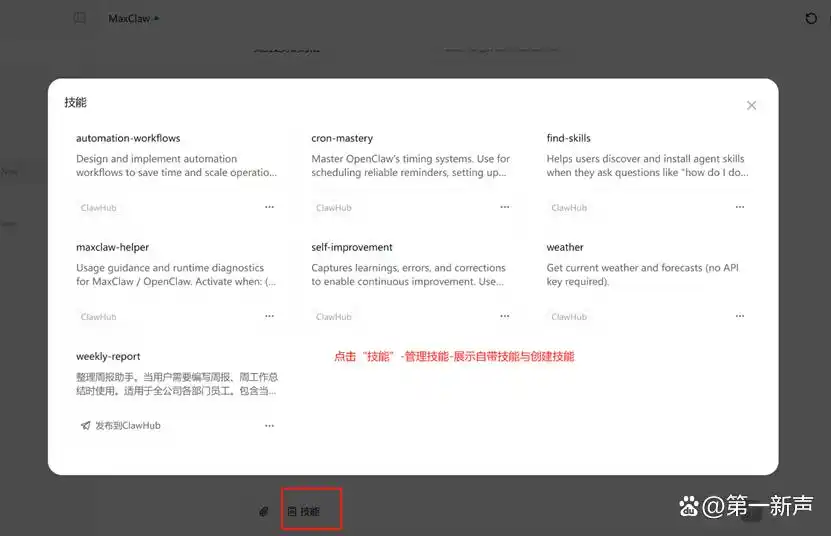The height and width of the screenshot is (536, 831).
Task: Click the paperclip attachment icon
Action: [x=263, y=511]
